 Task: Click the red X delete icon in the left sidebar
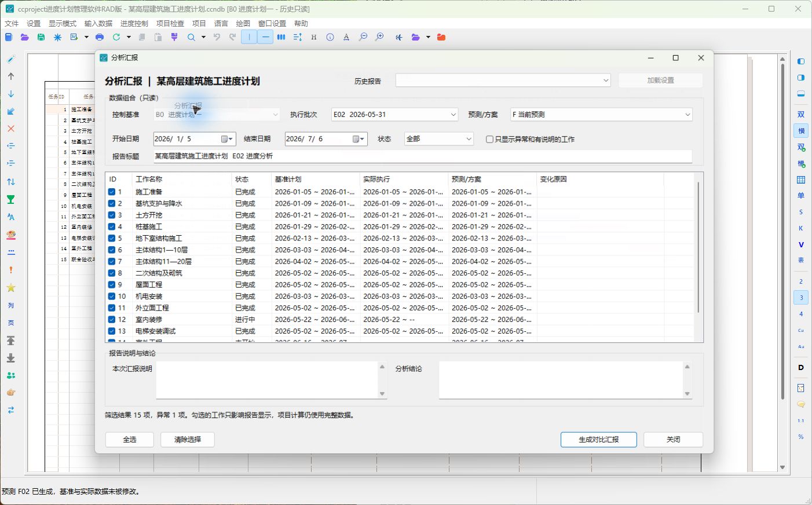10,129
